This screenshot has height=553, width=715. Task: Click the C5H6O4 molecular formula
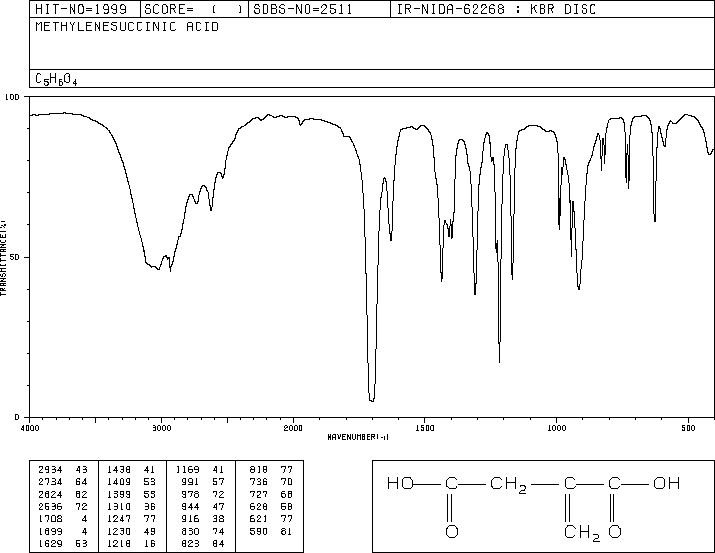click(x=56, y=79)
